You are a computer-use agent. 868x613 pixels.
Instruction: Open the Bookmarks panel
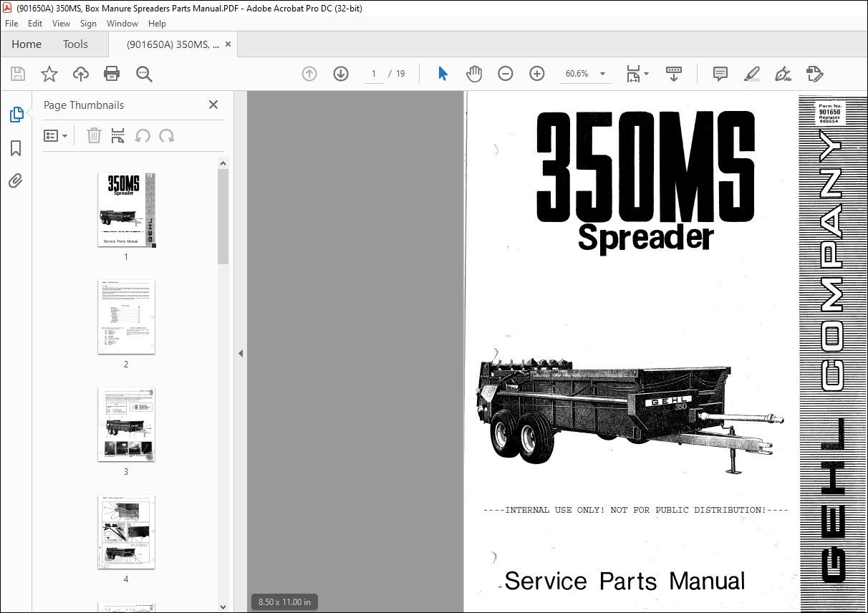coord(16,148)
